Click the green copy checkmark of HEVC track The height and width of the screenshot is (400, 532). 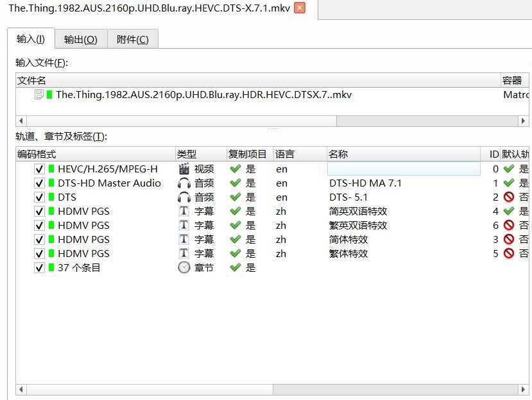(x=235, y=169)
